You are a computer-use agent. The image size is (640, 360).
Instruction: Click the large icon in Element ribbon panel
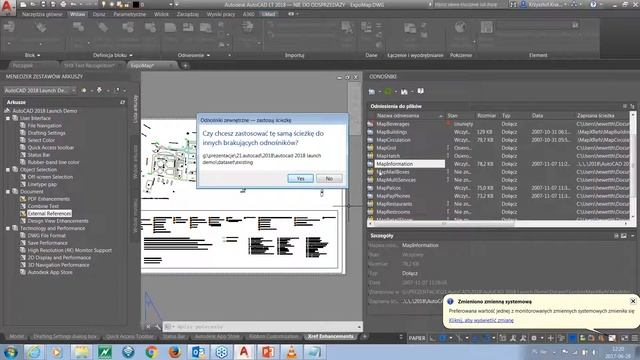click(x=487, y=27)
